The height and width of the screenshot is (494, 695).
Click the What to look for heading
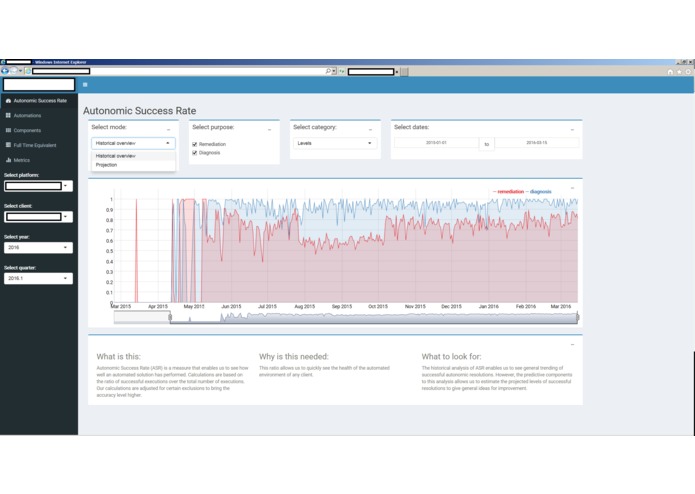pyautogui.click(x=451, y=357)
